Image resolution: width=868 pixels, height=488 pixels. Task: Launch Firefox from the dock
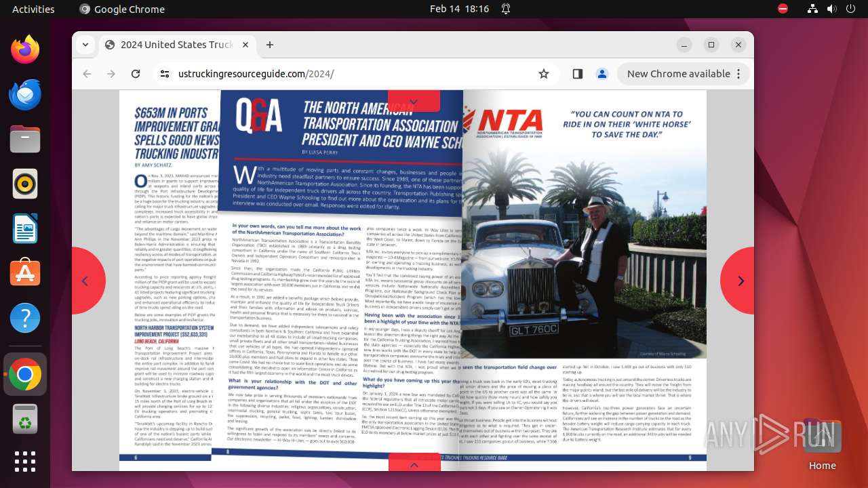point(25,50)
